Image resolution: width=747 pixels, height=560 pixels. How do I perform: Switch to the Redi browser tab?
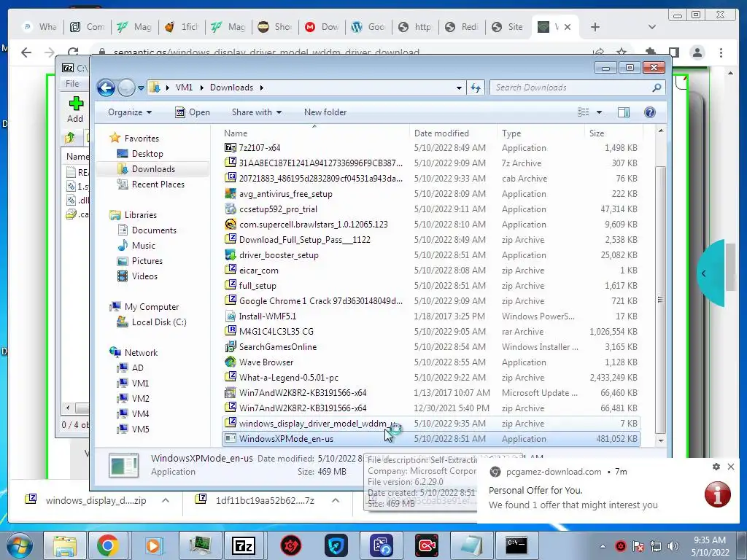(x=462, y=27)
